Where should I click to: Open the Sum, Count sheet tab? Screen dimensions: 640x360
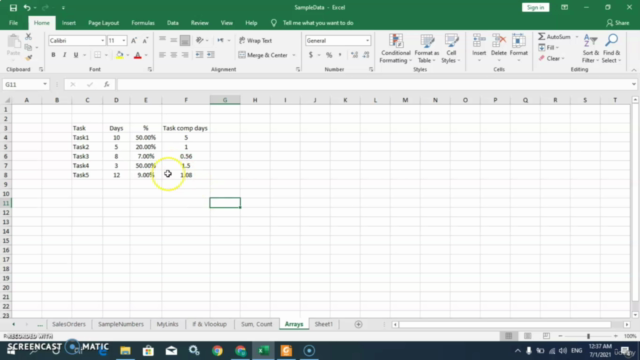256,324
